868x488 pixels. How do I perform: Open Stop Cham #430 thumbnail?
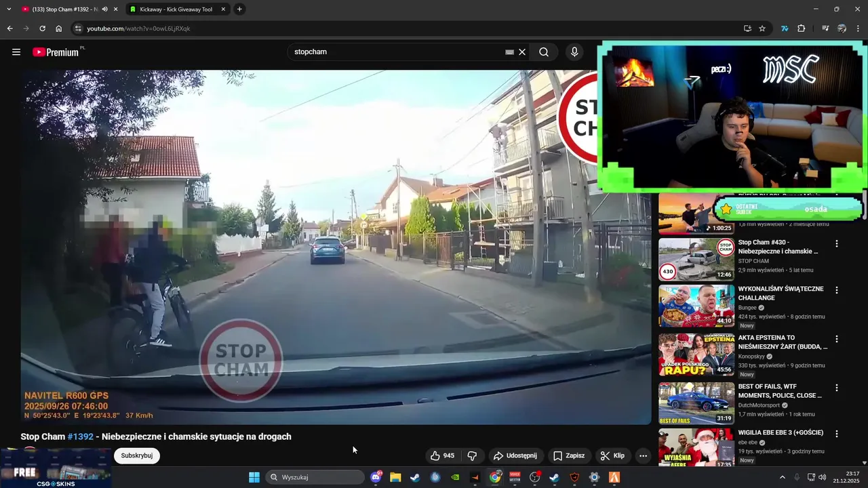pos(696,260)
